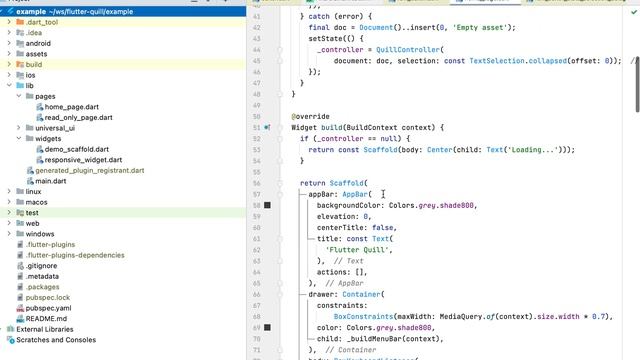Image resolution: width=640 pixels, height=360 pixels.
Task: Click the build folder icon
Action: (20, 64)
